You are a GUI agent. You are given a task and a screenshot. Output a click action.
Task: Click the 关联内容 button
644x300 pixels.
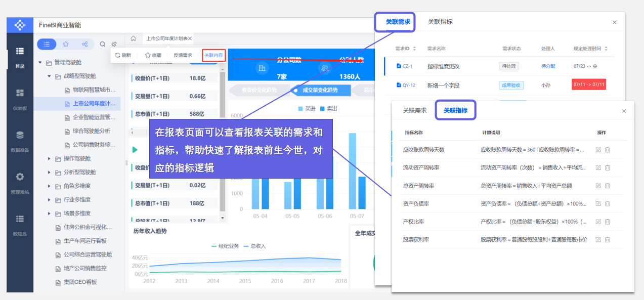pyautogui.click(x=213, y=55)
